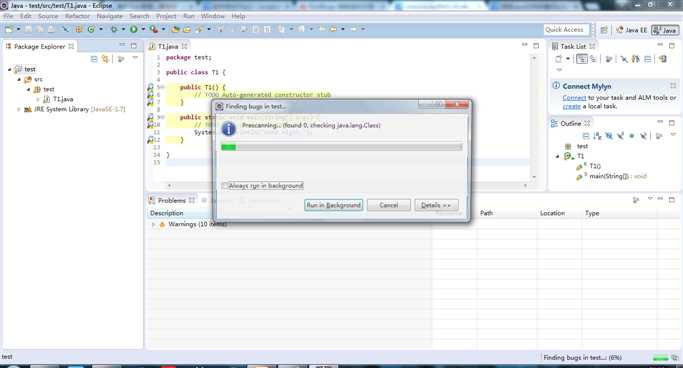Image resolution: width=683 pixels, height=368 pixels.
Task: Switch to Java EE perspective
Action: pyautogui.click(x=631, y=30)
